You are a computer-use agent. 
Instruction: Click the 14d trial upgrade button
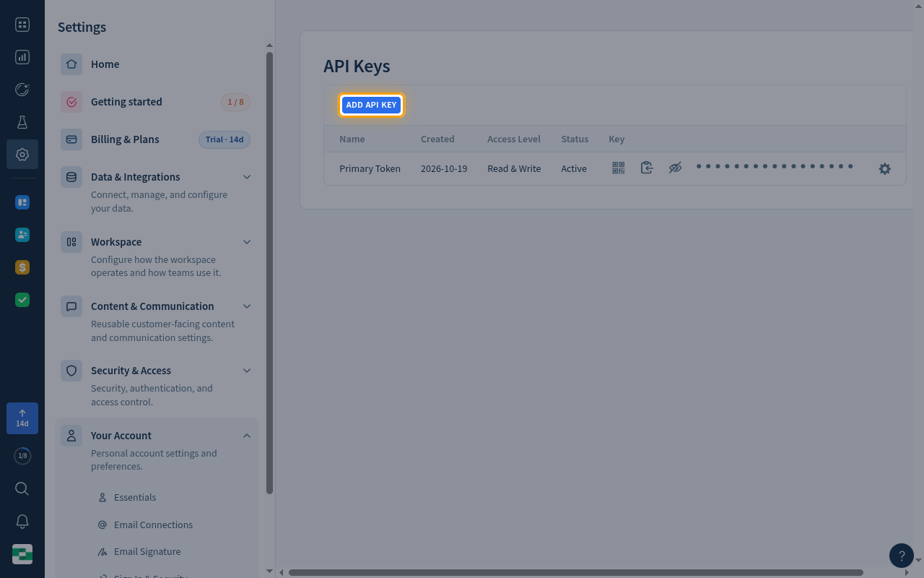click(22, 418)
